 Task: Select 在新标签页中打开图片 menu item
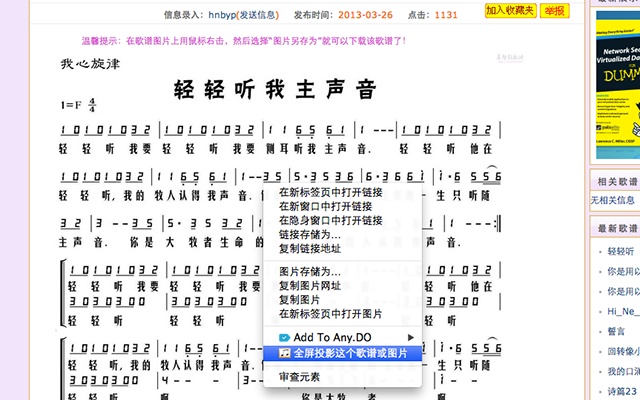click(330, 314)
